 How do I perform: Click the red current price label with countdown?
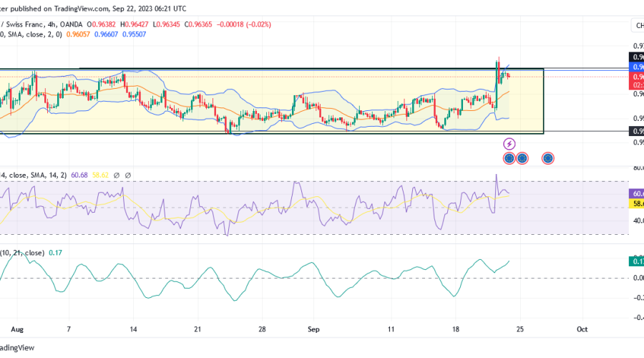tap(636, 81)
